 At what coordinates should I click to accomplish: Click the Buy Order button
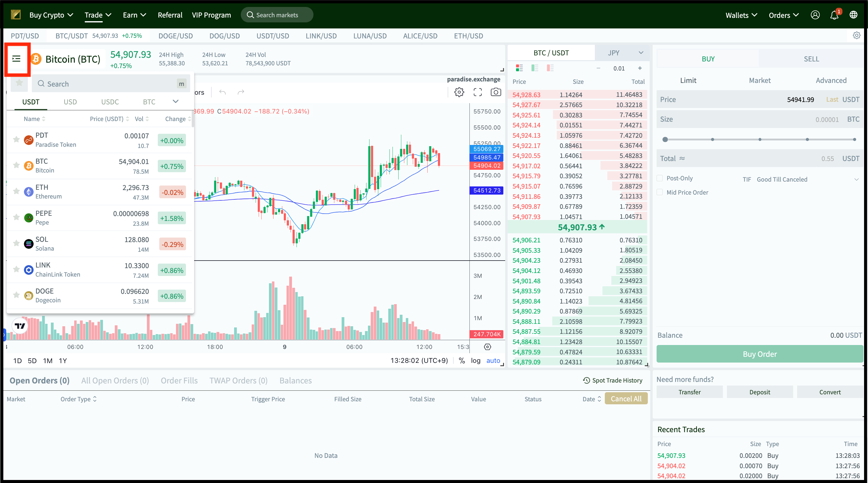click(x=760, y=354)
